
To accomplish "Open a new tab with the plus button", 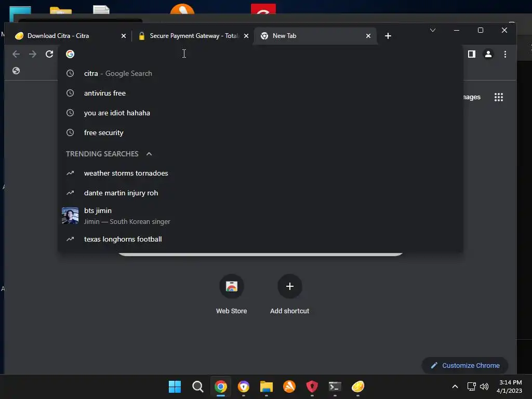I will [x=388, y=36].
